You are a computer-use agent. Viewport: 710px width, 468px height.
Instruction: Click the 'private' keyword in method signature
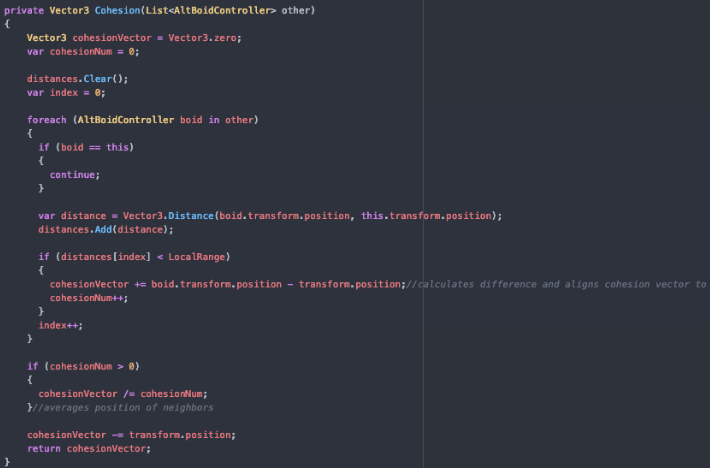(x=24, y=10)
